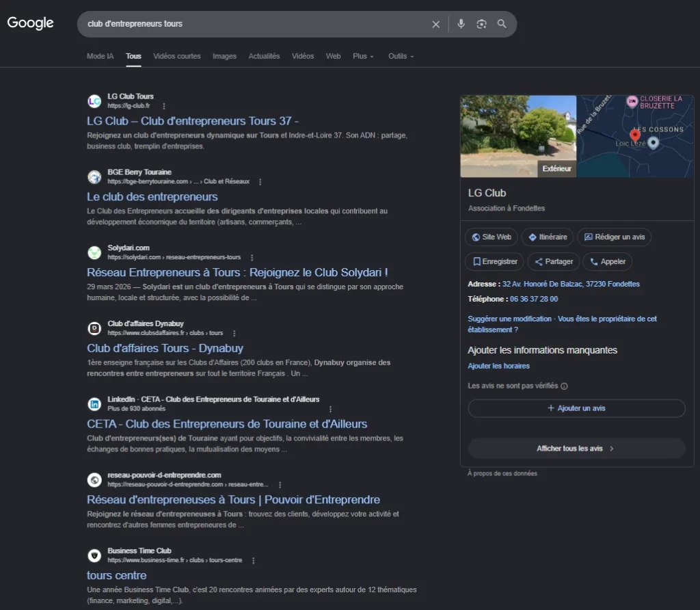Screen dimensions: 700x610
Task: Click info icon beside 'Les avis ne sont pas vérifiés'
Action: tap(564, 386)
